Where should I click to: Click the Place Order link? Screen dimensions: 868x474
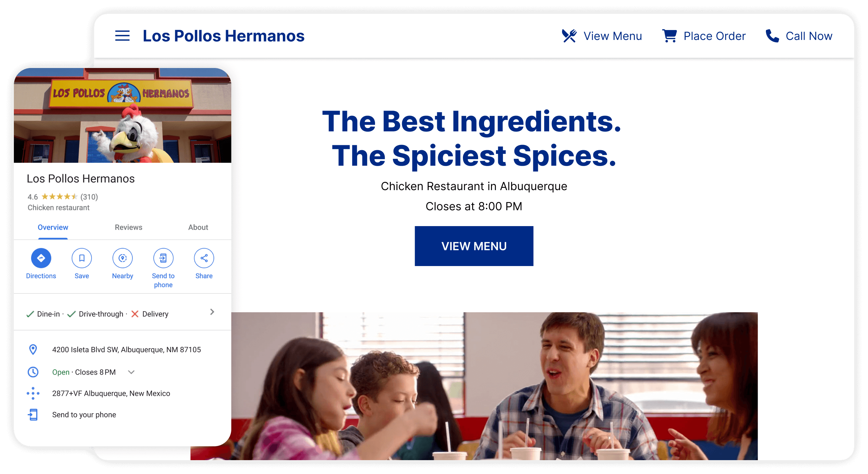click(714, 36)
